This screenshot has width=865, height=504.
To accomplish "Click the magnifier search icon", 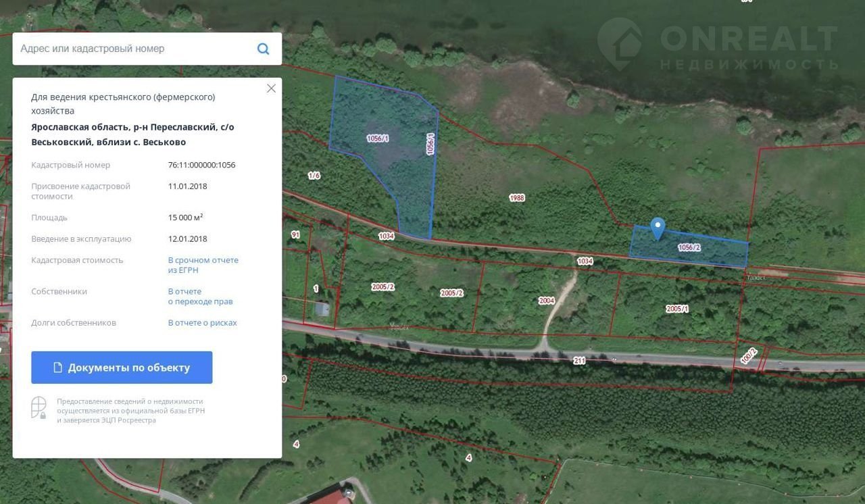I will point(263,49).
